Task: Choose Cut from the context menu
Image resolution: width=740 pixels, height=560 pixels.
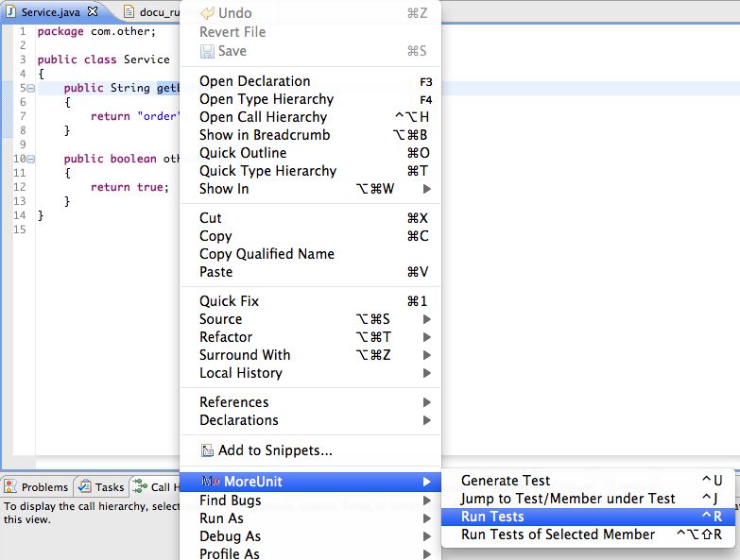Action: [311, 218]
